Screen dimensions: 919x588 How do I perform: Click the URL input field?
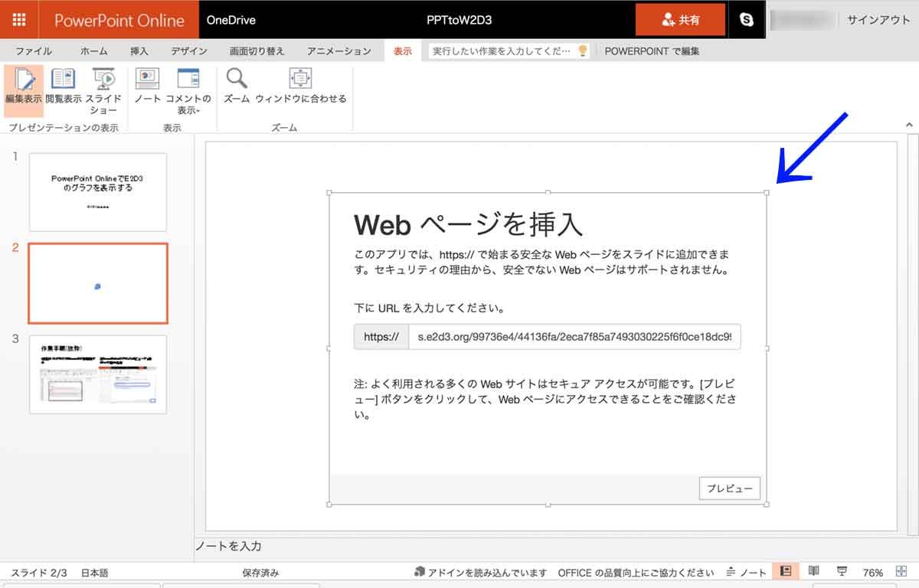click(x=575, y=336)
